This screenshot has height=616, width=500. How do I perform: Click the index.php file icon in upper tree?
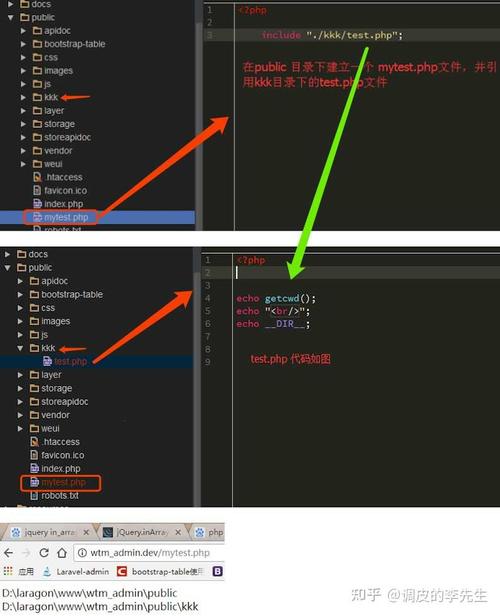(38, 204)
